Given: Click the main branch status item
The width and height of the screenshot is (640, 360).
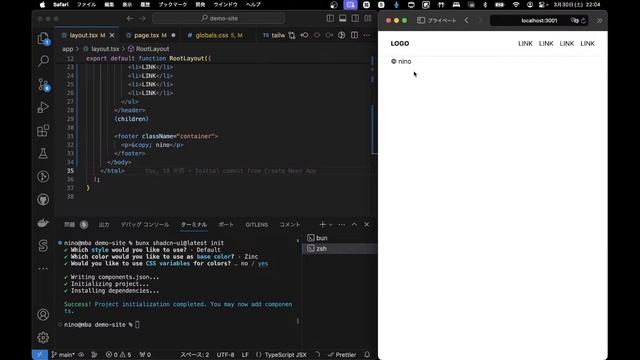Looking at the screenshot, I should [x=62, y=355].
